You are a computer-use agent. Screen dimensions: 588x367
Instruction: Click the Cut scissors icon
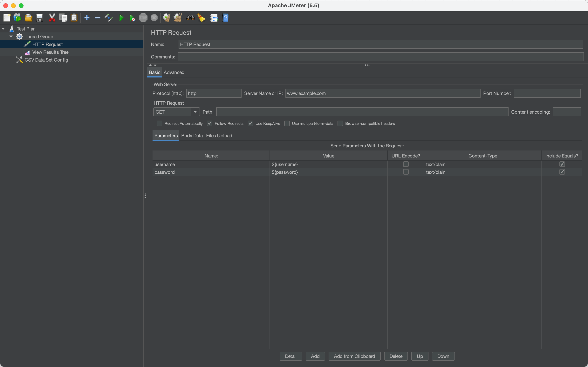point(52,18)
